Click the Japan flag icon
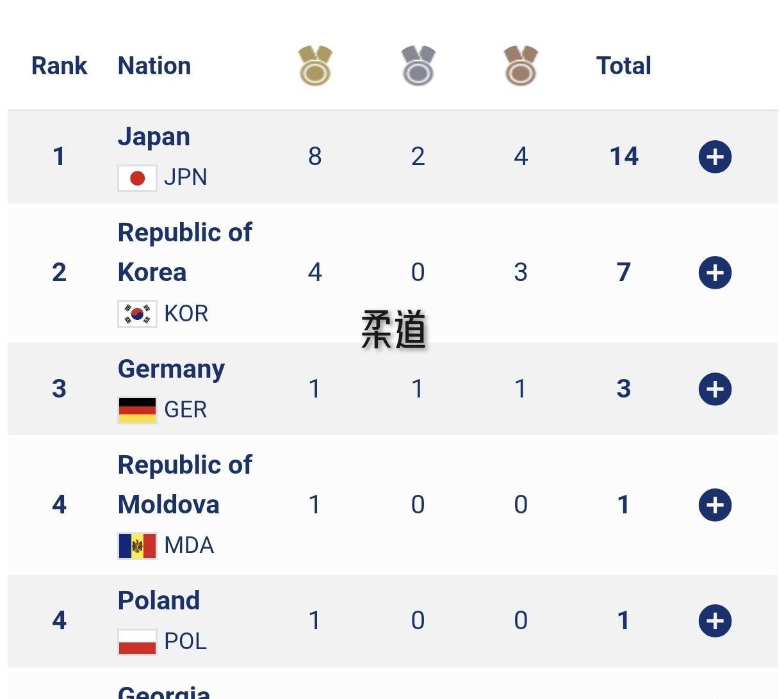The height and width of the screenshot is (699, 784). (137, 178)
